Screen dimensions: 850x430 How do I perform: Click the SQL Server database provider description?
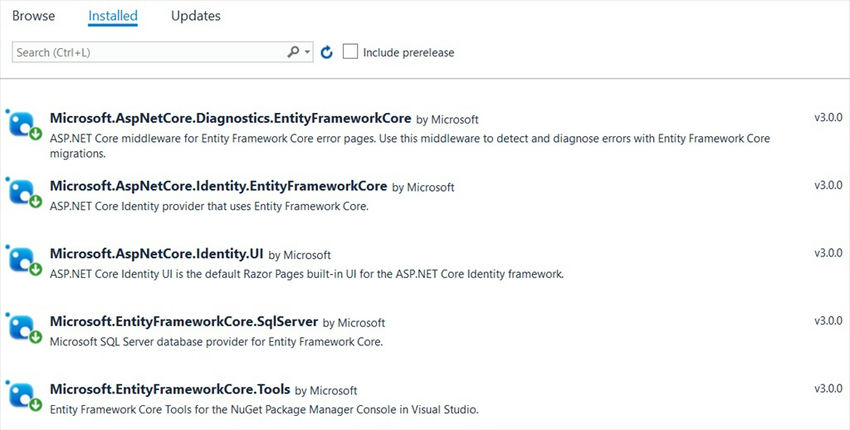pos(216,341)
